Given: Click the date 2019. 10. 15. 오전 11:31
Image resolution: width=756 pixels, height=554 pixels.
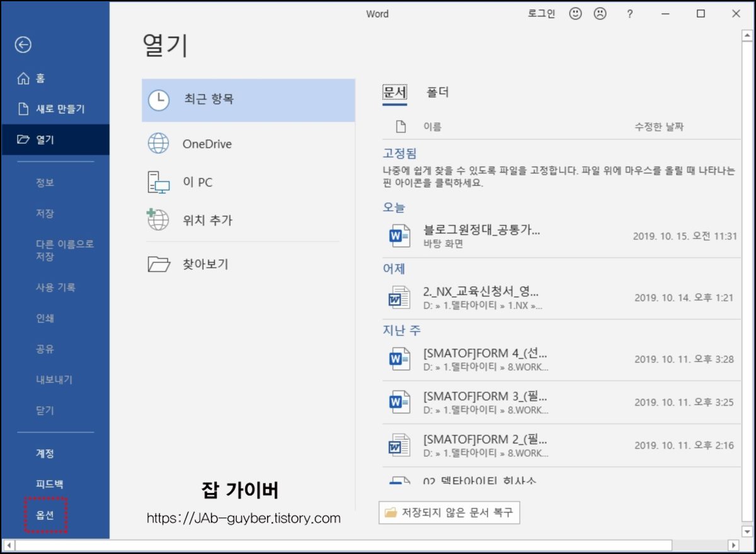Looking at the screenshot, I should coord(685,236).
